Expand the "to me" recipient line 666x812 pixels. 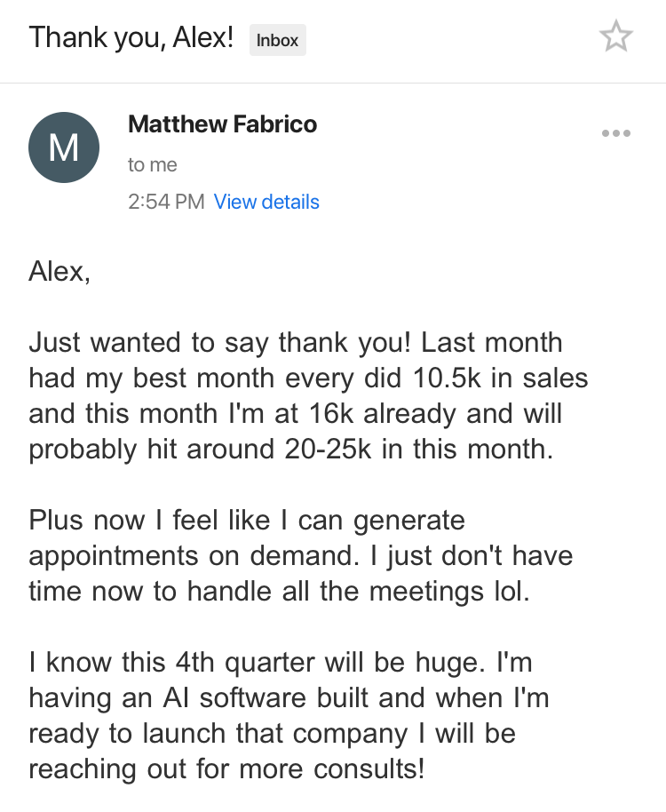coord(152,164)
